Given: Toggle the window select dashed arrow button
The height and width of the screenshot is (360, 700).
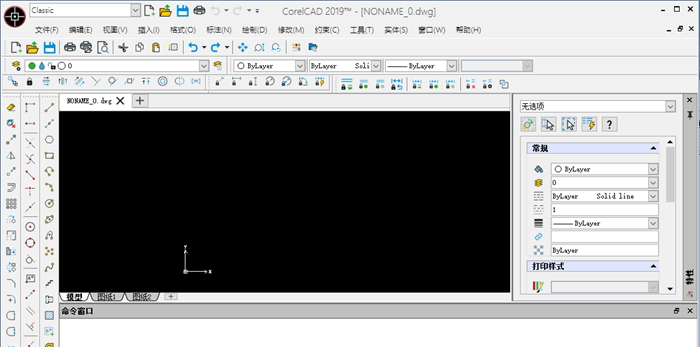Looking at the screenshot, I should 569,124.
